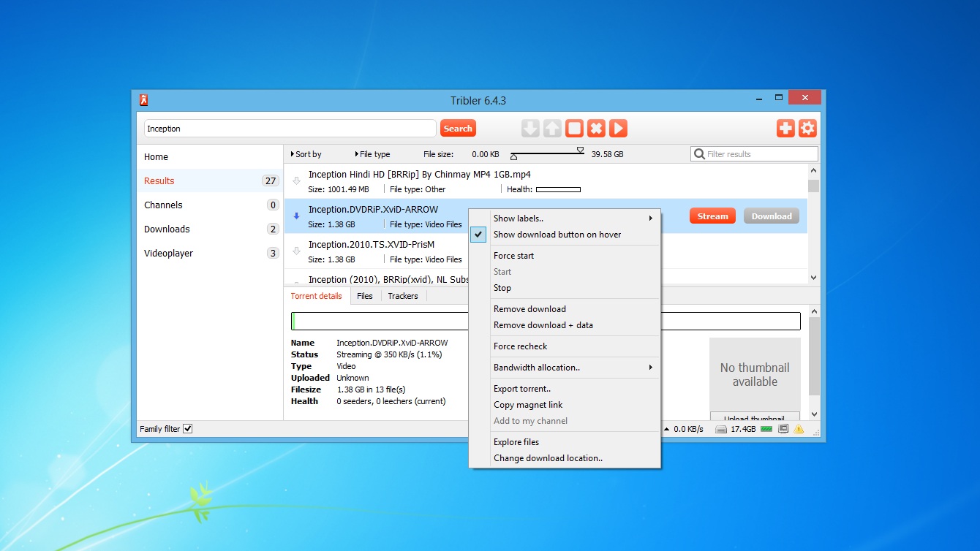Image resolution: width=980 pixels, height=551 pixels.
Task: Select the 'Torrent details' tab
Action: point(316,296)
